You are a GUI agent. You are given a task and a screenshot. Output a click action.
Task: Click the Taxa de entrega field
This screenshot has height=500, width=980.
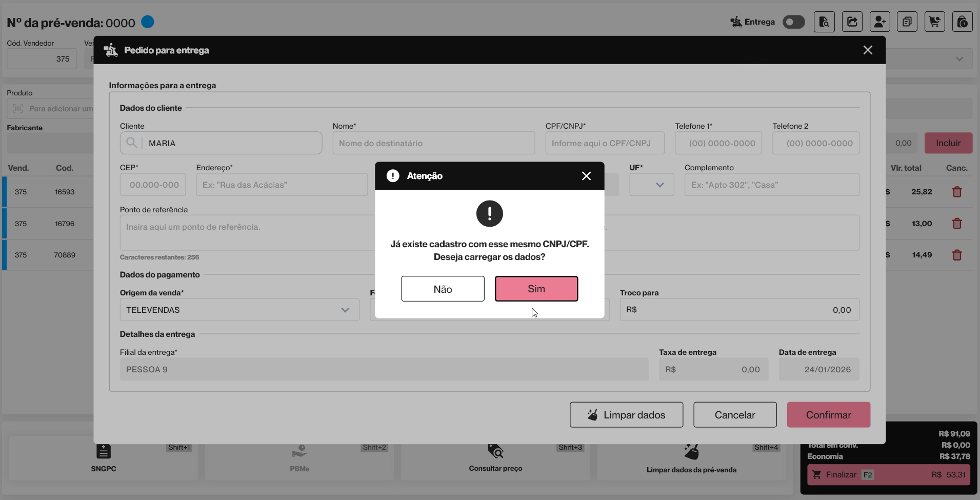(713, 369)
